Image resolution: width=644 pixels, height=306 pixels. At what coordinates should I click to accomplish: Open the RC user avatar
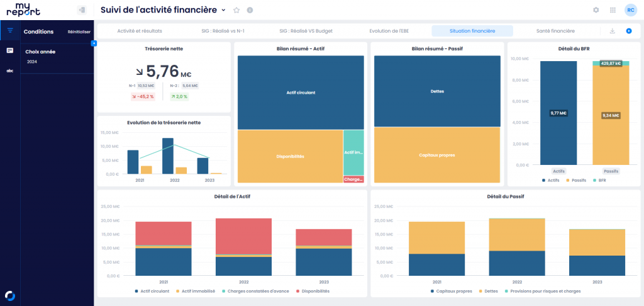coord(630,10)
